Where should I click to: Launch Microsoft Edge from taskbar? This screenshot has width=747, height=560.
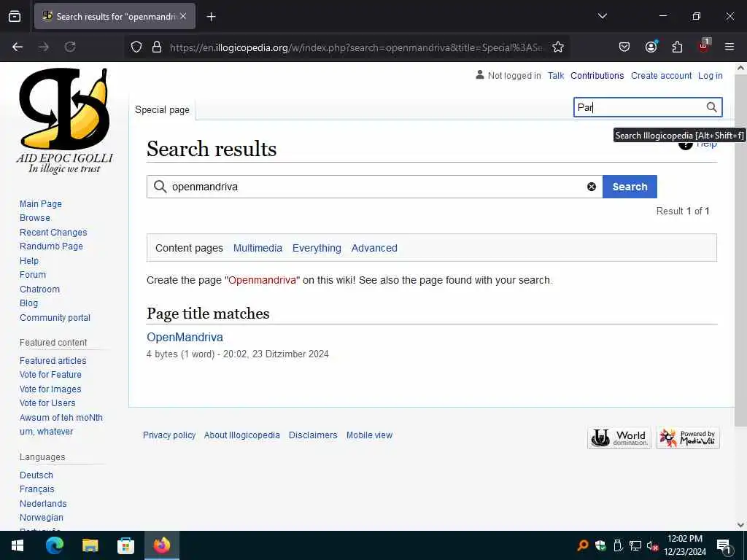[54, 545]
